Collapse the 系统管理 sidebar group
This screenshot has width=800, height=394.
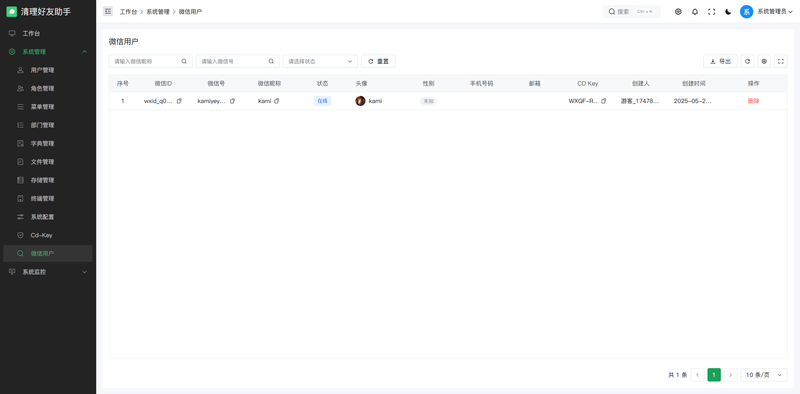[x=48, y=52]
